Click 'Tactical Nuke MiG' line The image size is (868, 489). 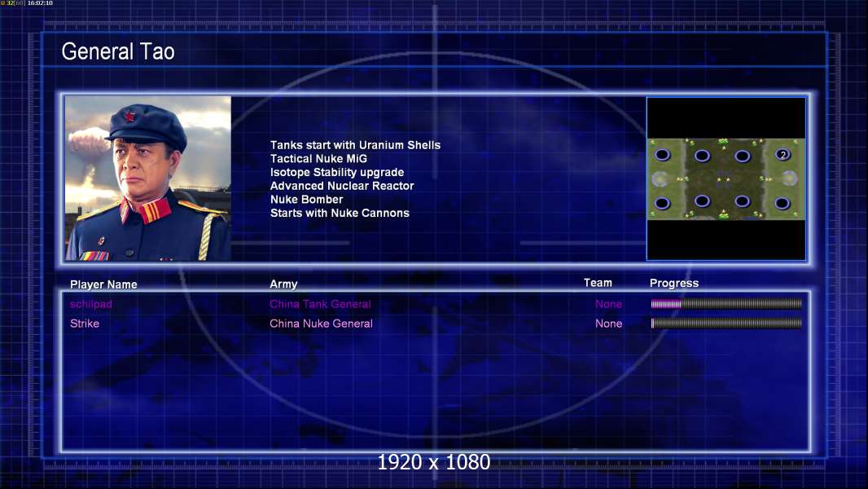pos(318,158)
